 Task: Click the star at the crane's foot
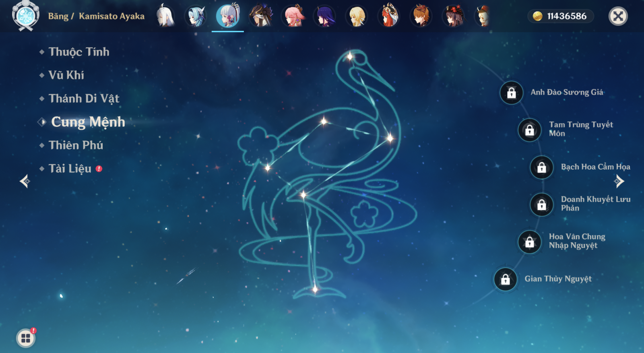(x=315, y=289)
